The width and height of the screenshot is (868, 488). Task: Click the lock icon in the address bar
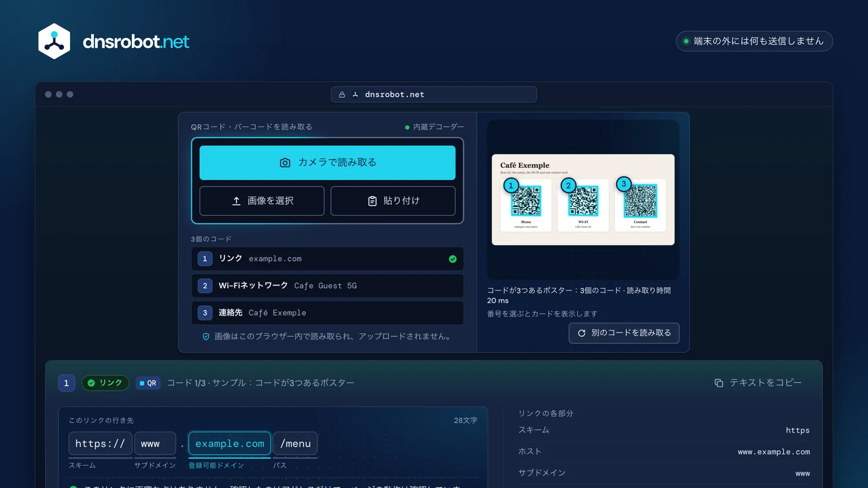[342, 94]
